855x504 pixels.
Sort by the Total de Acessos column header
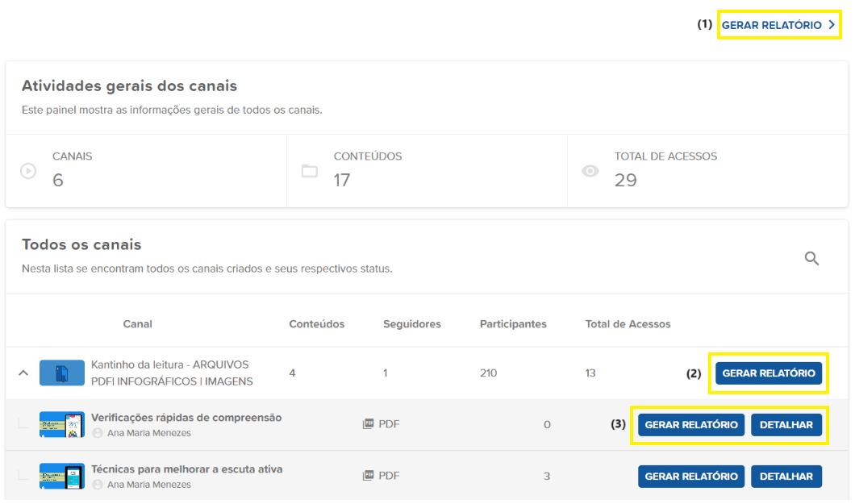coord(628,324)
